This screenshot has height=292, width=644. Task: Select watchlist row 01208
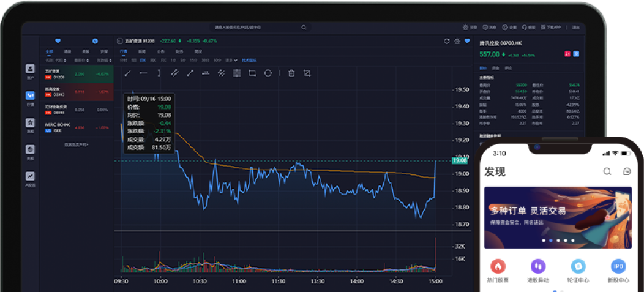pos(77,74)
